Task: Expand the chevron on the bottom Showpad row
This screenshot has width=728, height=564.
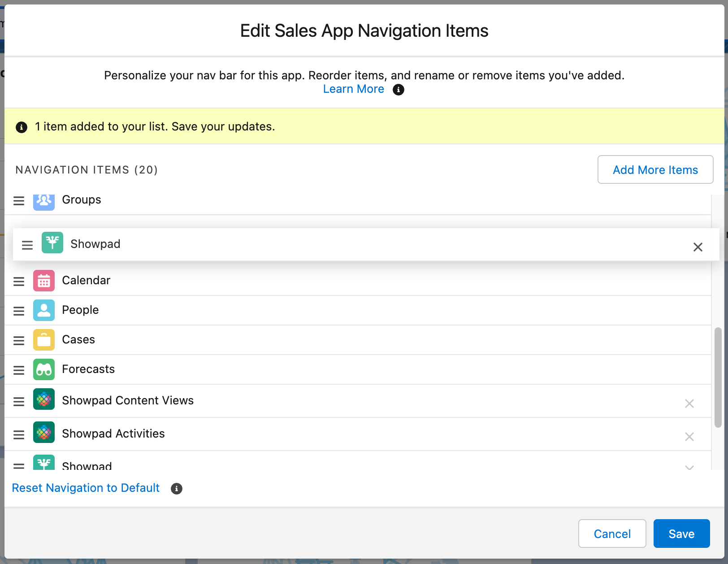Action: click(x=689, y=467)
